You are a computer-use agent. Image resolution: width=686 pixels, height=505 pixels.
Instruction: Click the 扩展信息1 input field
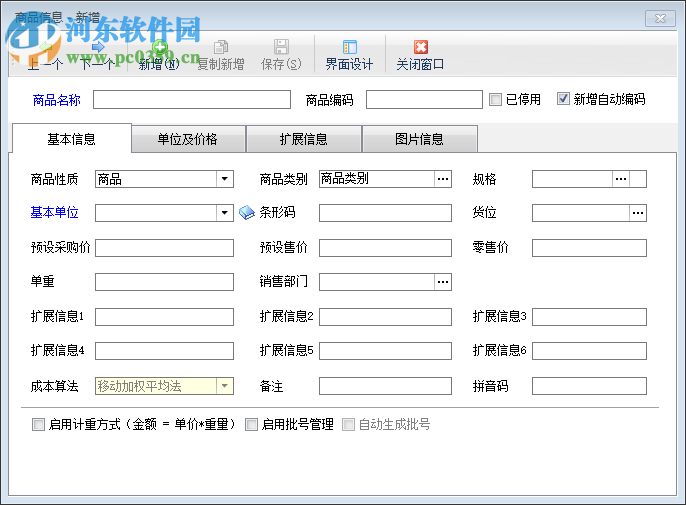tap(164, 317)
